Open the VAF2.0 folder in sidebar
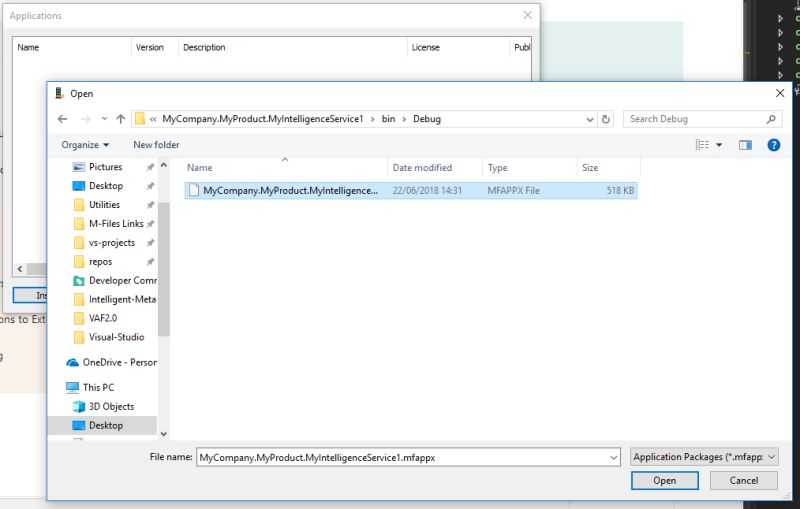 pyautogui.click(x=103, y=318)
